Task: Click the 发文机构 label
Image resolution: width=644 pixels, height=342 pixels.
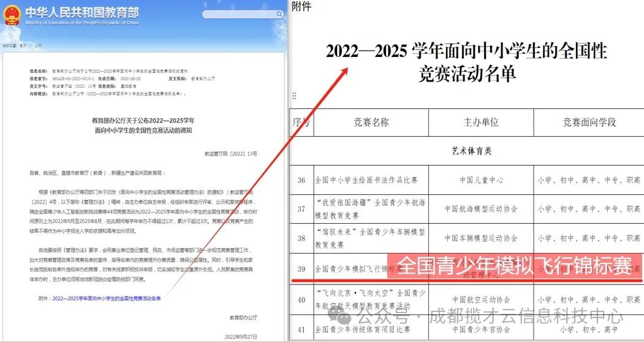Action: (x=178, y=78)
